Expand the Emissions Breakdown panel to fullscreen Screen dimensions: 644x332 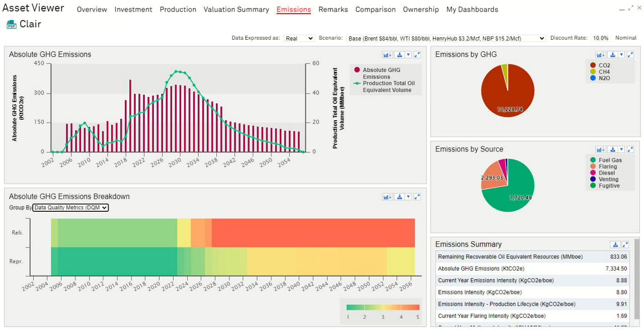tap(417, 197)
